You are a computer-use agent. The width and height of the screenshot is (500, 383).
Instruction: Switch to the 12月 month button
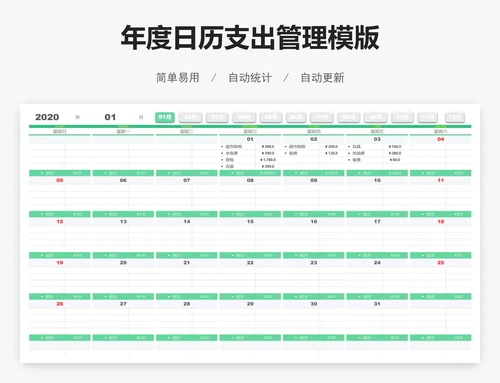coord(455,117)
